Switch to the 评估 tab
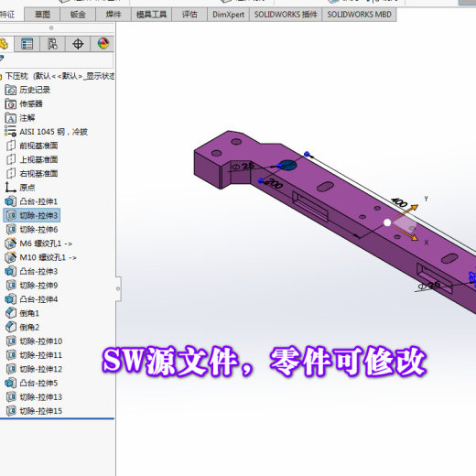The width and height of the screenshot is (476, 476). tap(189, 15)
